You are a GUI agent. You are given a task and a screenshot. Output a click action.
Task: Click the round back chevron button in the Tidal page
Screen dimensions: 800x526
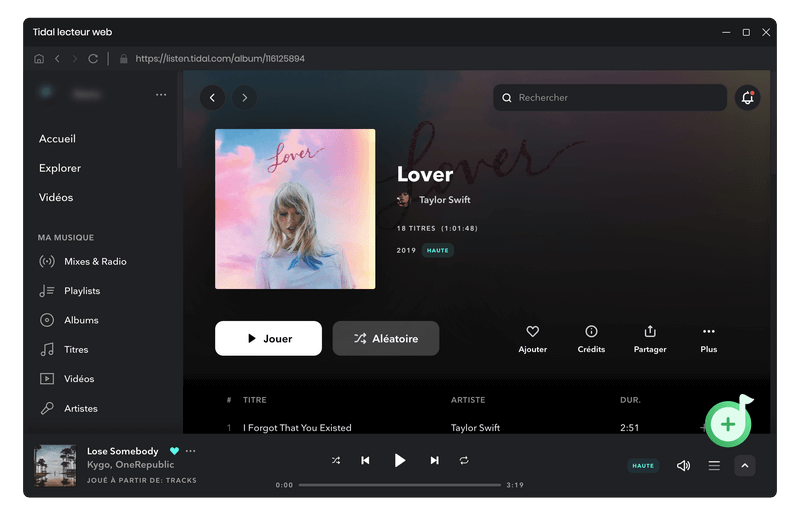pyautogui.click(x=213, y=97)
